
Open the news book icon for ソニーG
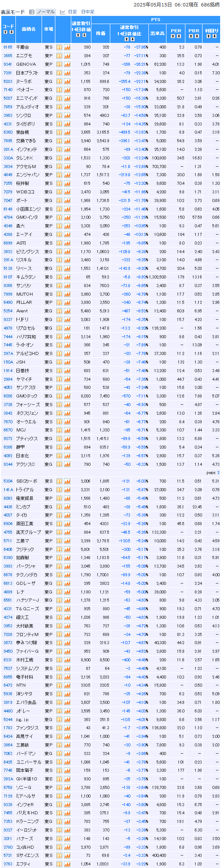(x=59, y=788)
